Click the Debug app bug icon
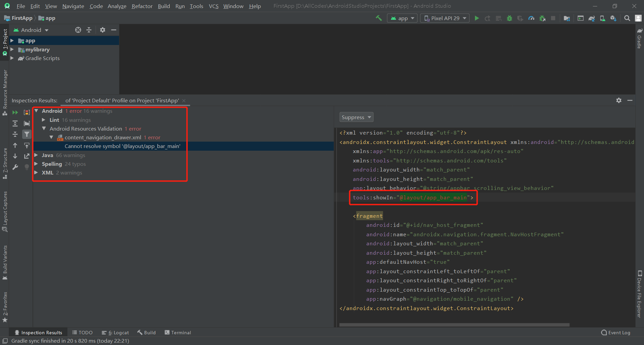 (509, 18)
